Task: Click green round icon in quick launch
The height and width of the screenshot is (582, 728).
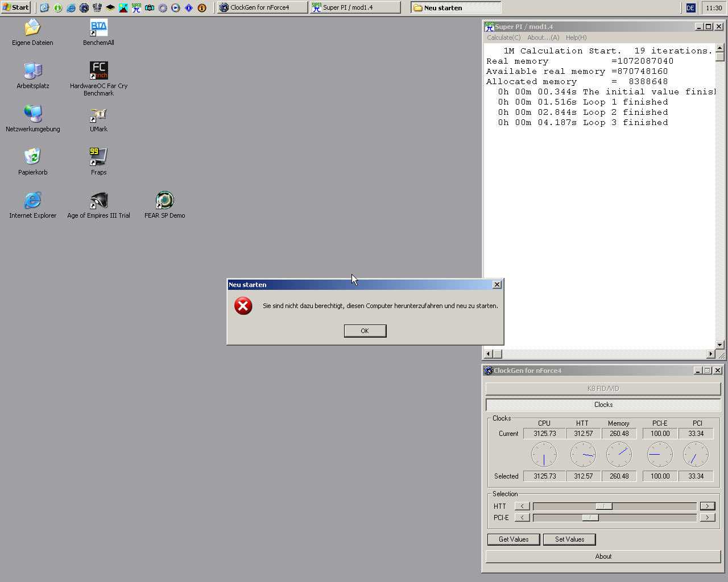Action: pyautogui.click(x=58, y=8)
